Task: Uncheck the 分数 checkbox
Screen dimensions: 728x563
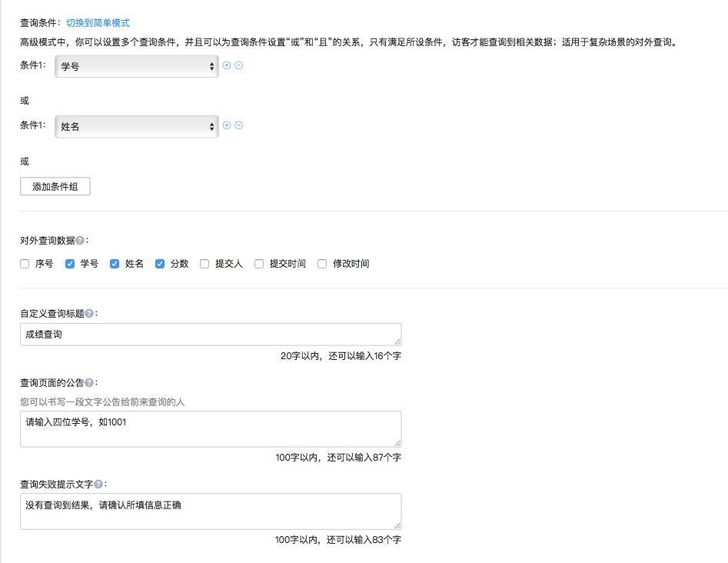Action: 160,264
